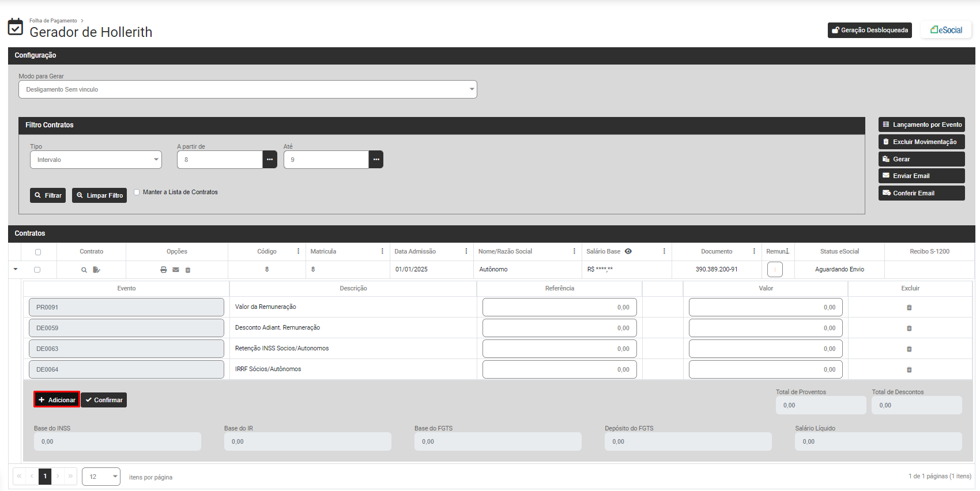The image size is (980, 491).
Task: Open the Código column options menu
Action: click(298, 251)
